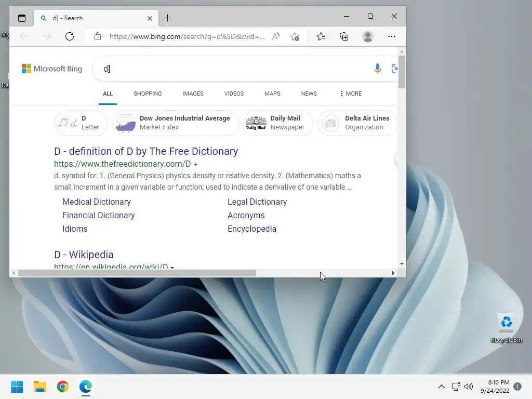Open the tab actions menu icon

22,18
